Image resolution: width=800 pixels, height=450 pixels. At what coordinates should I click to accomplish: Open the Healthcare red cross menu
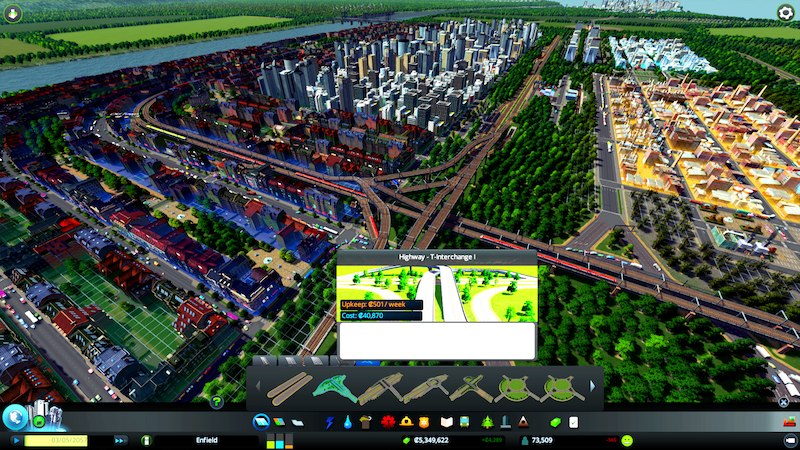pyautogui.click(x=389, y=422)
